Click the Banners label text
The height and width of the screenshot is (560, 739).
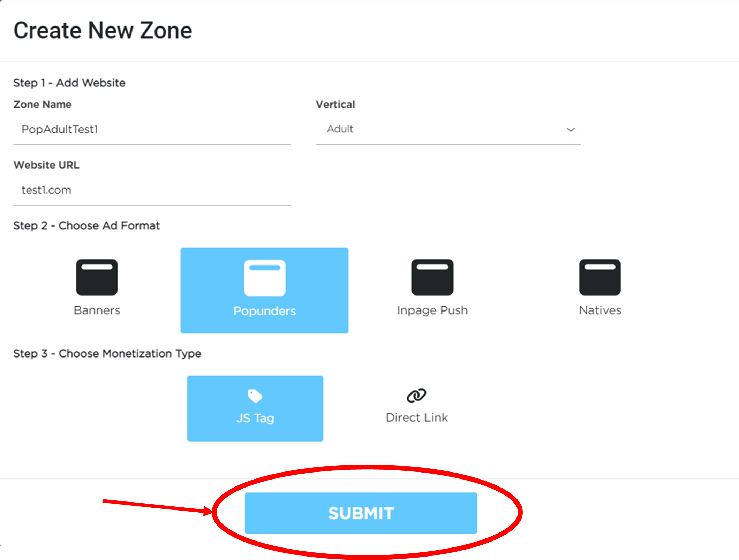click(97, 310)
